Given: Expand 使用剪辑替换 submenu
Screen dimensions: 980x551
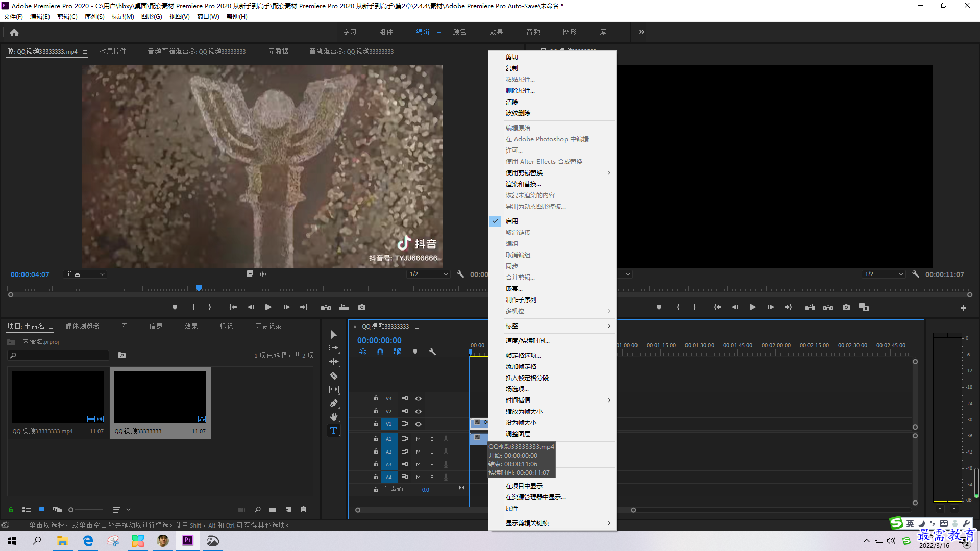Looking at the screenshot, I should click(552, 172).
